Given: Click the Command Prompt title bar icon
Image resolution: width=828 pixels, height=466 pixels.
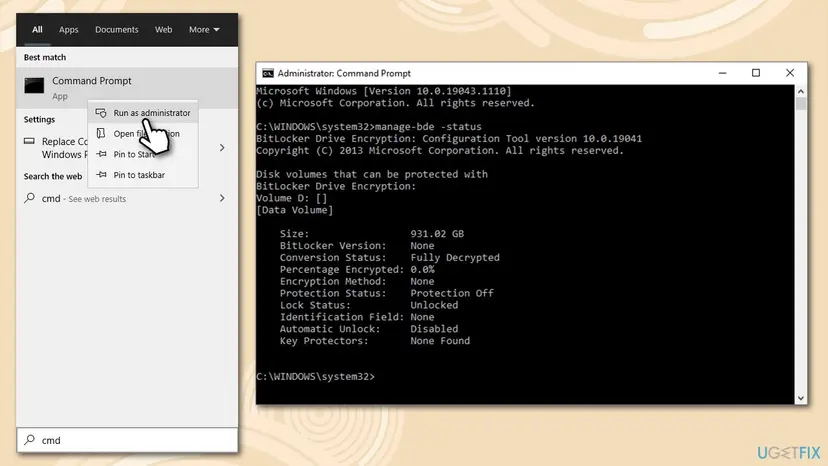Looking at the screenshot, I should [268, 73].
